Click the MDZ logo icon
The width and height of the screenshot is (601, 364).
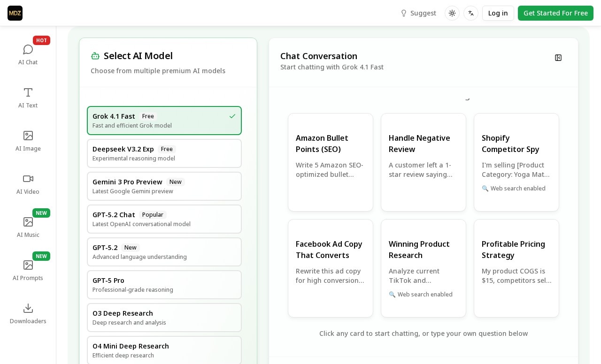coord(15,13)
